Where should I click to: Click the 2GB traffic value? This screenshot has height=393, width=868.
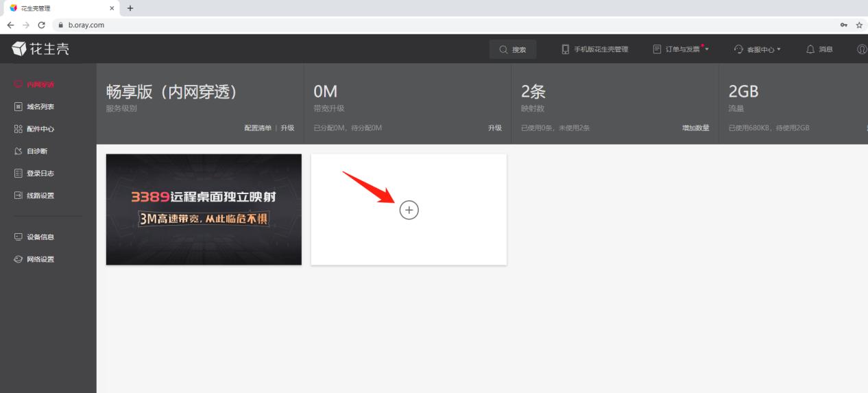click(x=743, y=92)
